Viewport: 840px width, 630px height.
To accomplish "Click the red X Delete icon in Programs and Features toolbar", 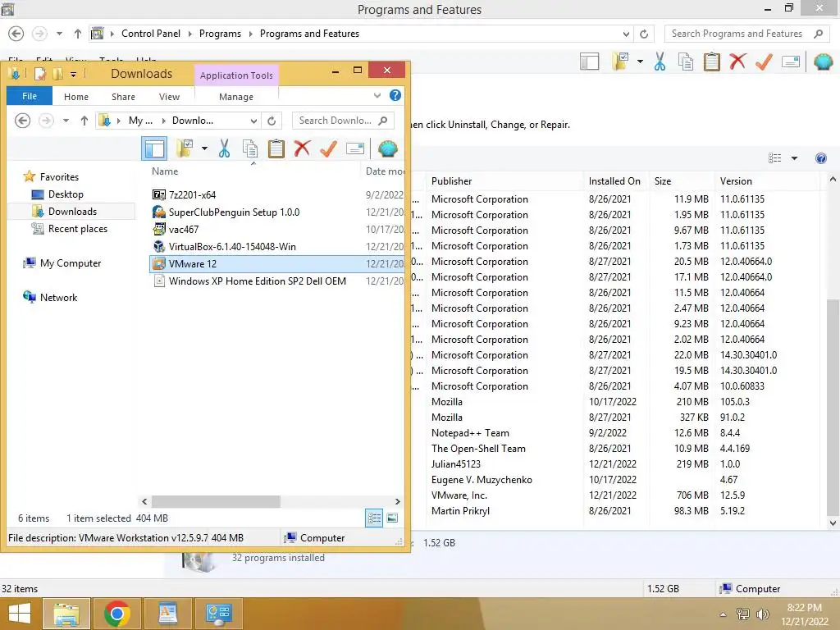I will point(737,62).
